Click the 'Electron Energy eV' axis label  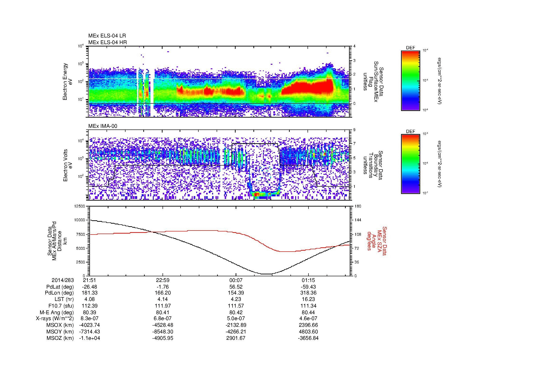click(68, 82)
